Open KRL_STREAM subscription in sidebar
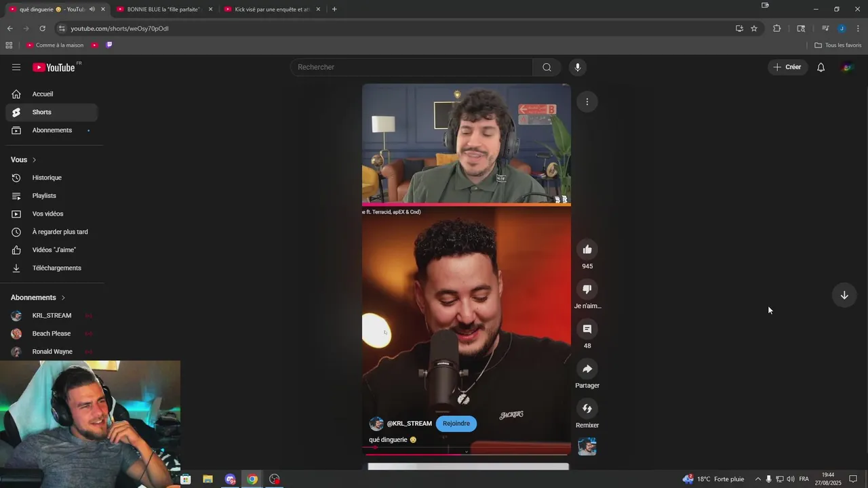This screenshot has width=868, height=488. click(52, 316)
